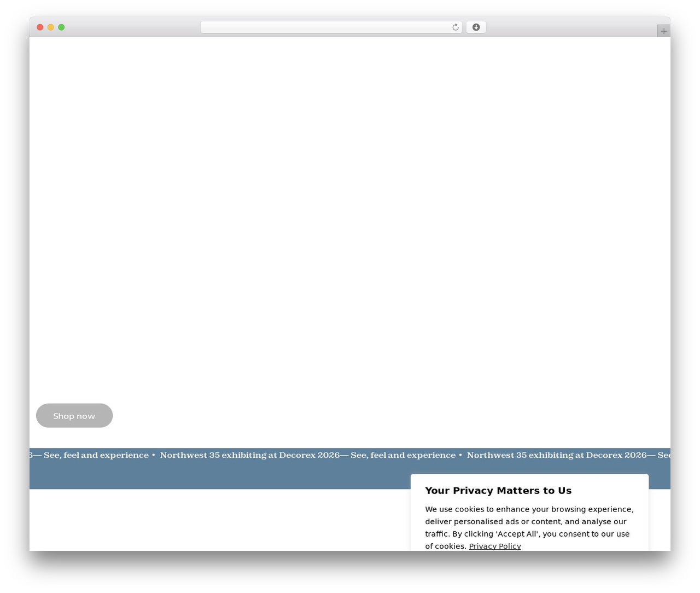Click the red close window button
The width and height of the screenshot is (700, 593).
coord(40,27)
